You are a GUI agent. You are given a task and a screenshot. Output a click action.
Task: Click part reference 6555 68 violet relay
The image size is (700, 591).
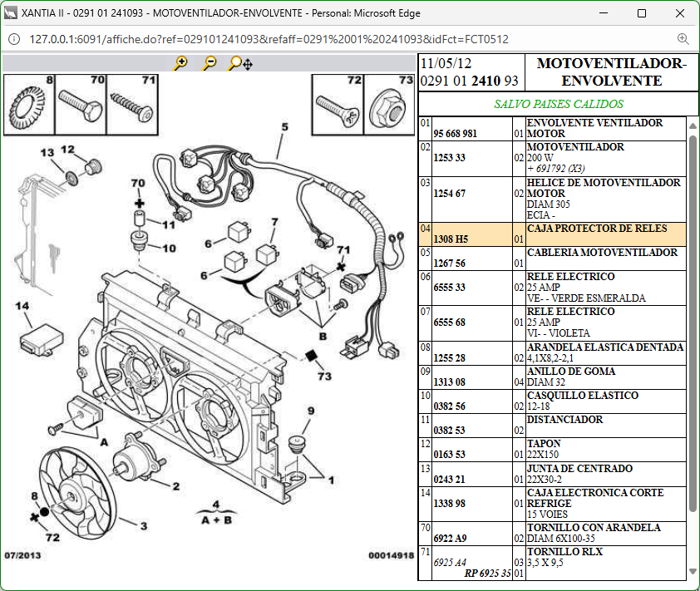click(x=449, y=323)
